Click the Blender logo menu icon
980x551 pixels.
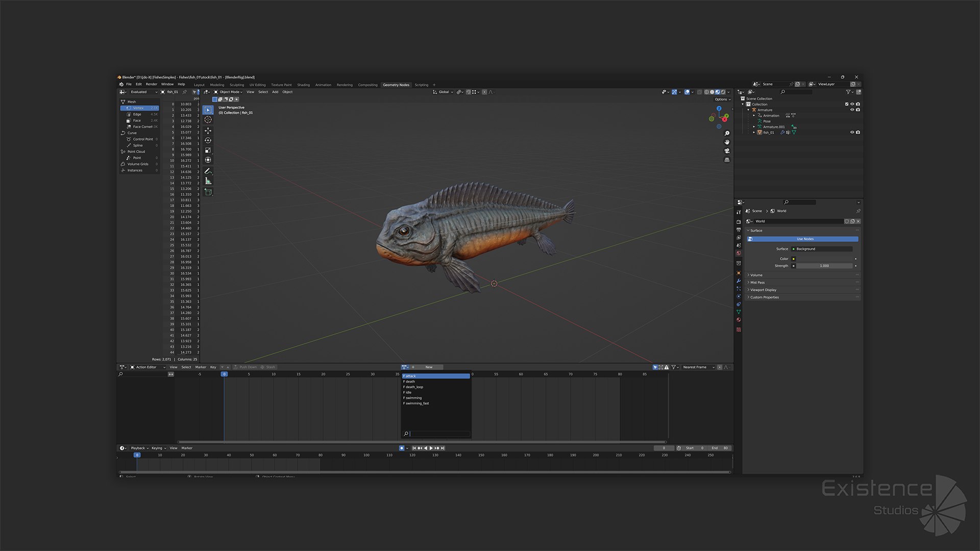(x=121, y=84)
